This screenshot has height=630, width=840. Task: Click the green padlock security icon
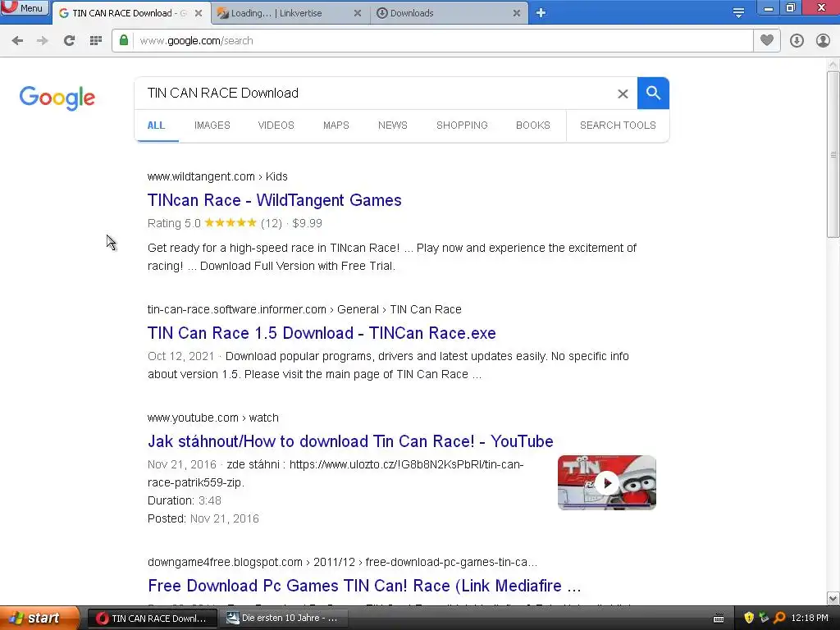click(x=124, y=40)
